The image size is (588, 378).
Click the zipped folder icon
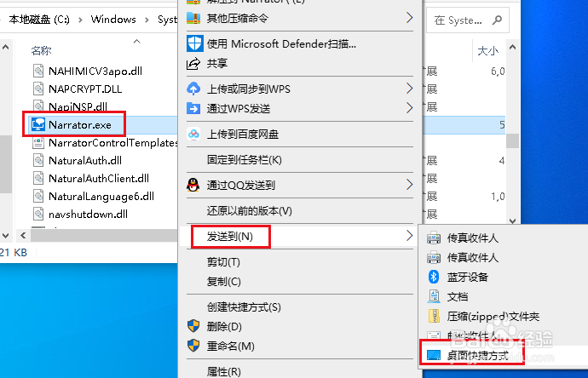pos(434,316)
